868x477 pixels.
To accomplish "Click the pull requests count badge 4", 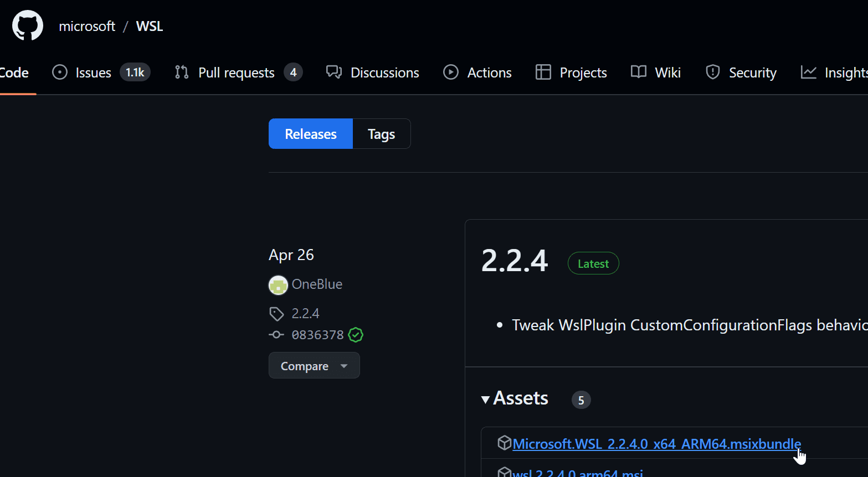I will pos(294,72).
